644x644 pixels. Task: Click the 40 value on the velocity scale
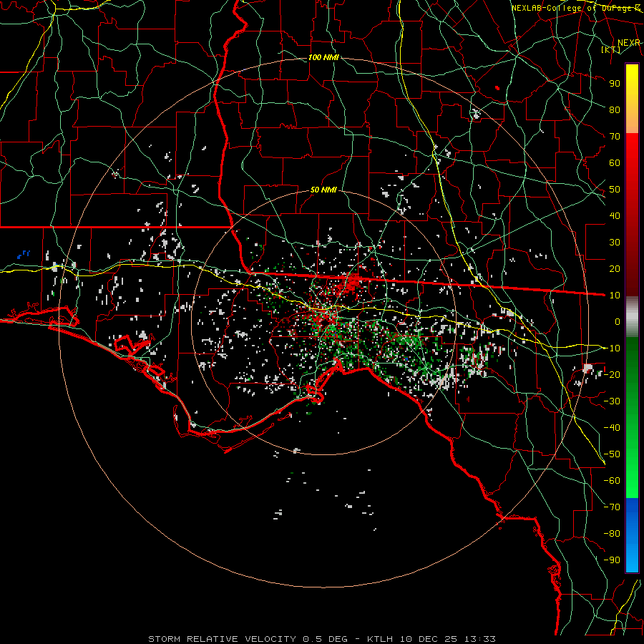(615, 215)
